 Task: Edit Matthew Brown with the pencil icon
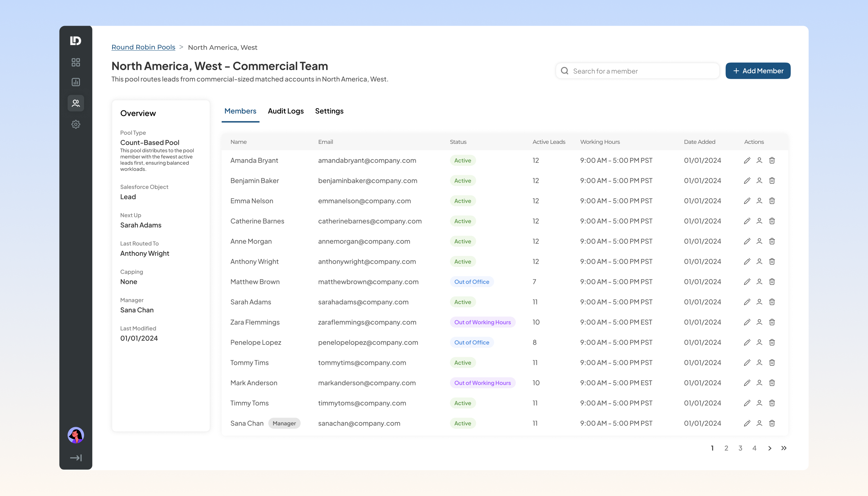coord(747,282)
